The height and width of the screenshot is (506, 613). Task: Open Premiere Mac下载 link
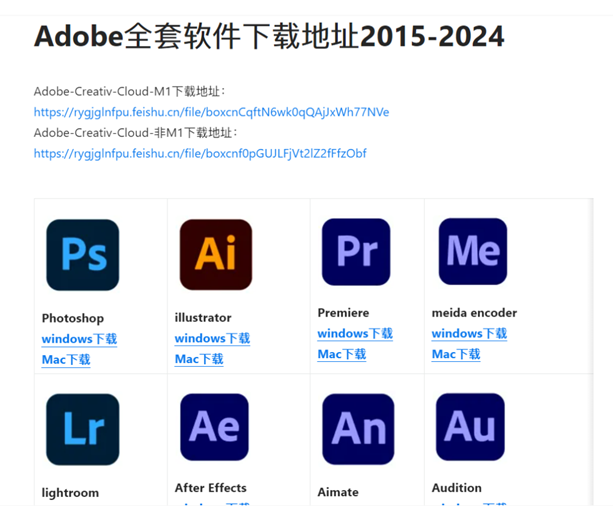click(x=342, y=354)
